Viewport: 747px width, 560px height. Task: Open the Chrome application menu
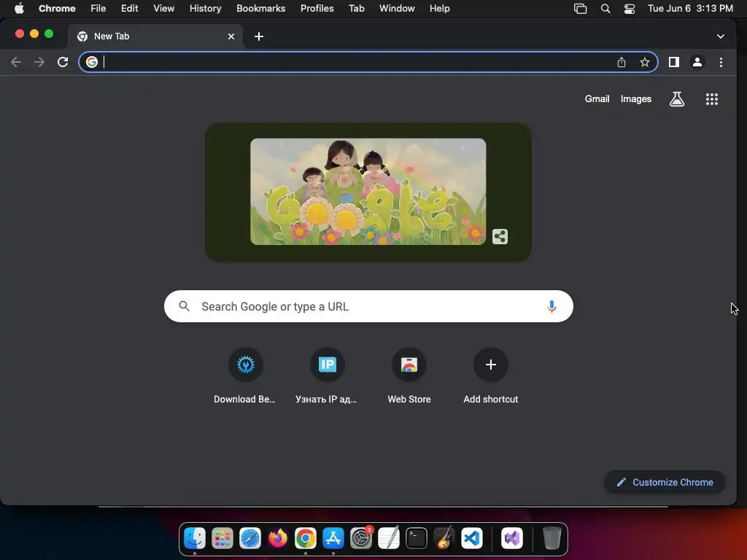[57, 9]
